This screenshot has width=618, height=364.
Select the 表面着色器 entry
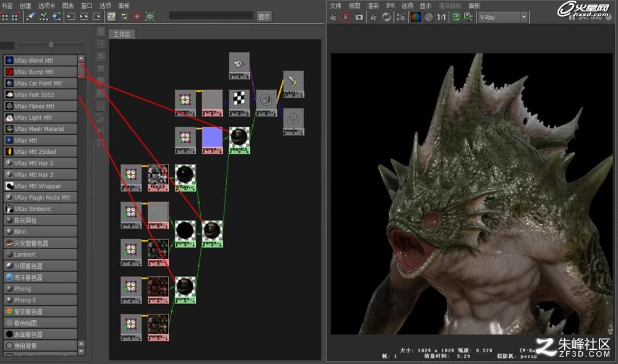[40, 334]
